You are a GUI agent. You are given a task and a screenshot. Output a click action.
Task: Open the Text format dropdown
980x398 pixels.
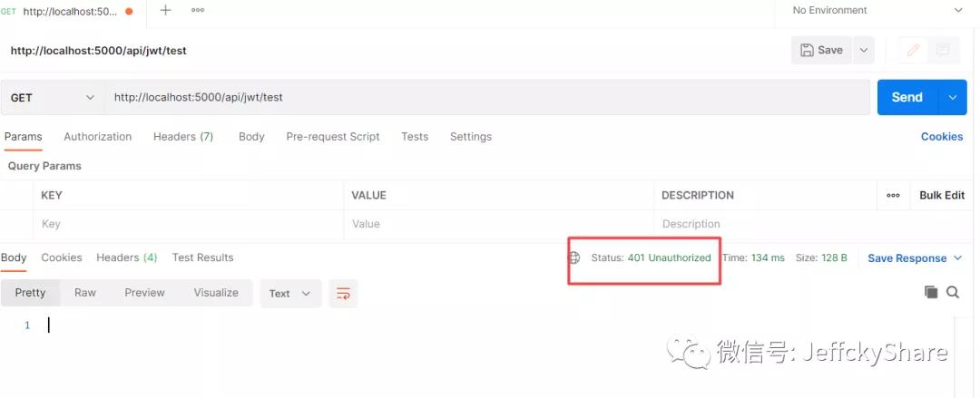[290, 294]
